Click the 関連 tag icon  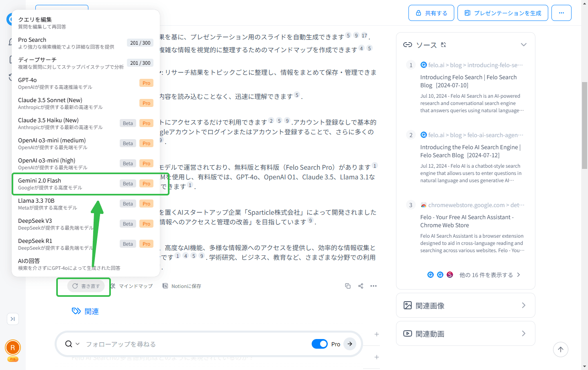[76, 311]
